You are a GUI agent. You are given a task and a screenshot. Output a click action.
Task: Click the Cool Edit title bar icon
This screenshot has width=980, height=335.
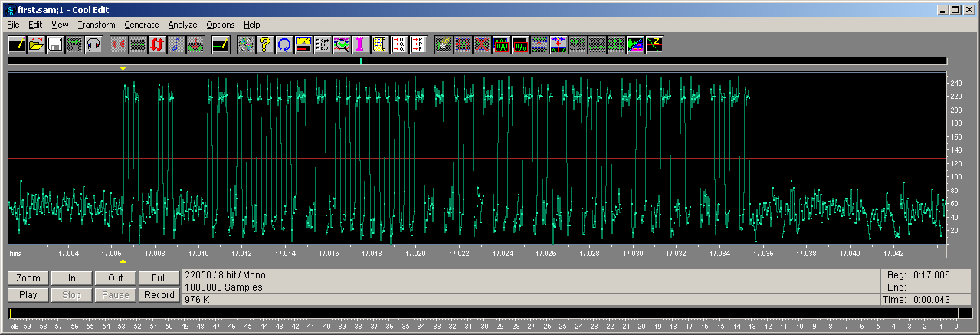click(x=9, y=9)
